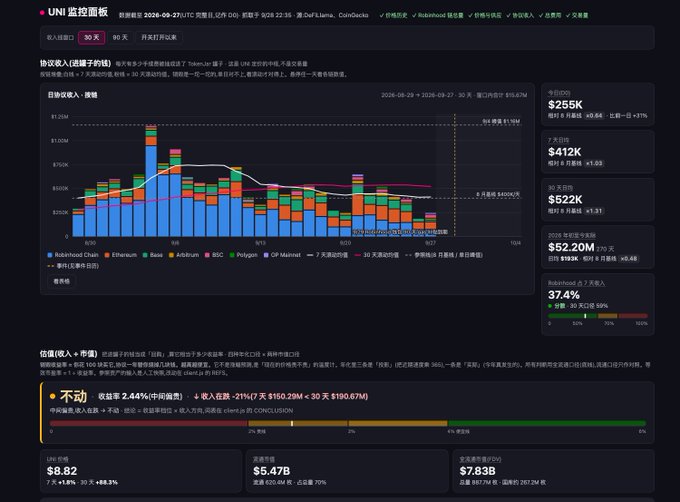Click the 协议收入(进罐子的钱) section heading
Screen dimensions: 680x502
click(x=75, y=63)
